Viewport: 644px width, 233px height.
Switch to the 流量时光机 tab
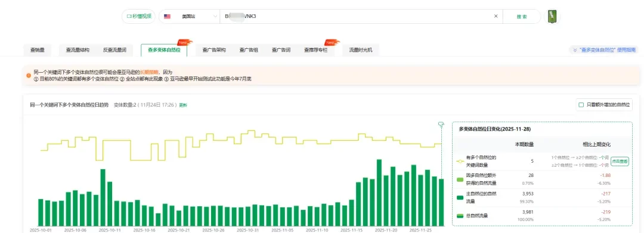pos(361,50)
